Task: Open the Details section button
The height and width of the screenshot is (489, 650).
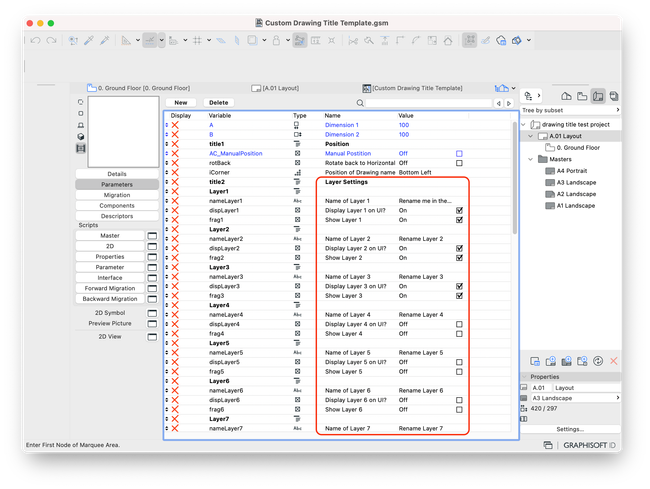Action: 117,174
